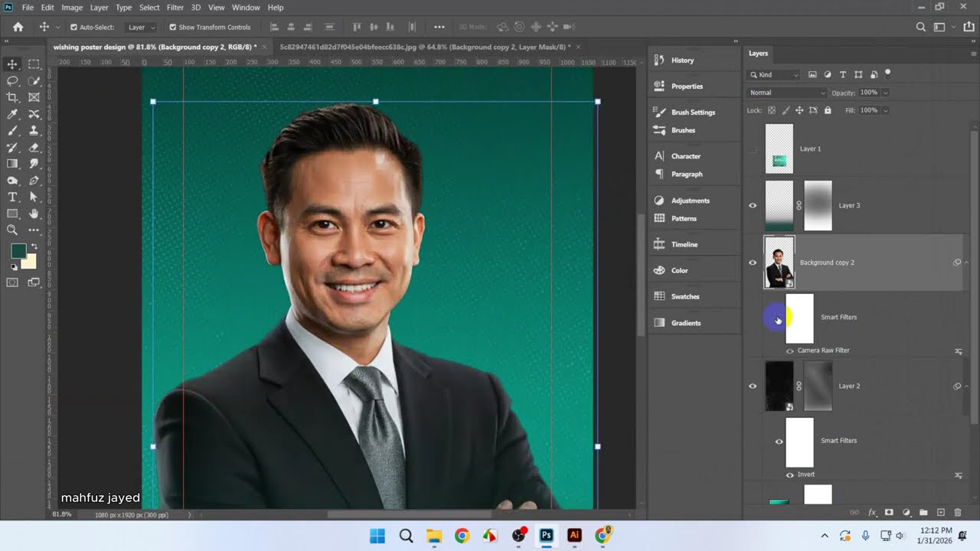Select the Zoom tool
The width and height of the screenshot is (980, 551).
[12, 230]
